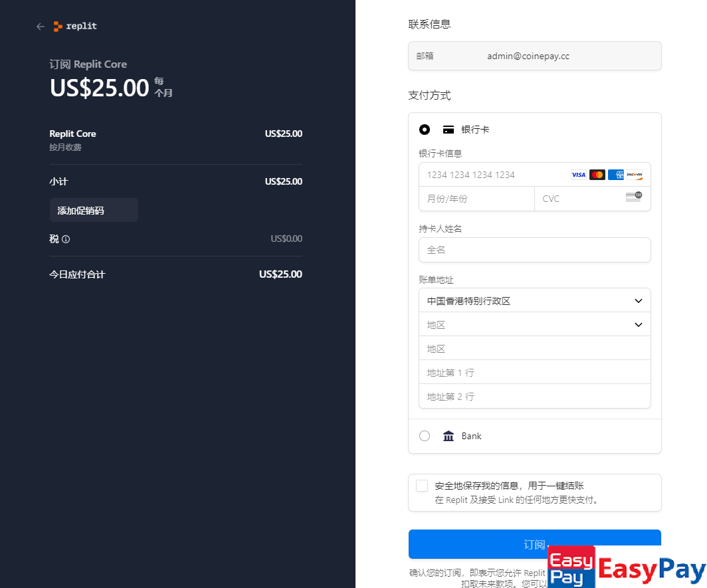707x588 pixels.
Task: Click the 账单地址 label
Action: point(436,280)
